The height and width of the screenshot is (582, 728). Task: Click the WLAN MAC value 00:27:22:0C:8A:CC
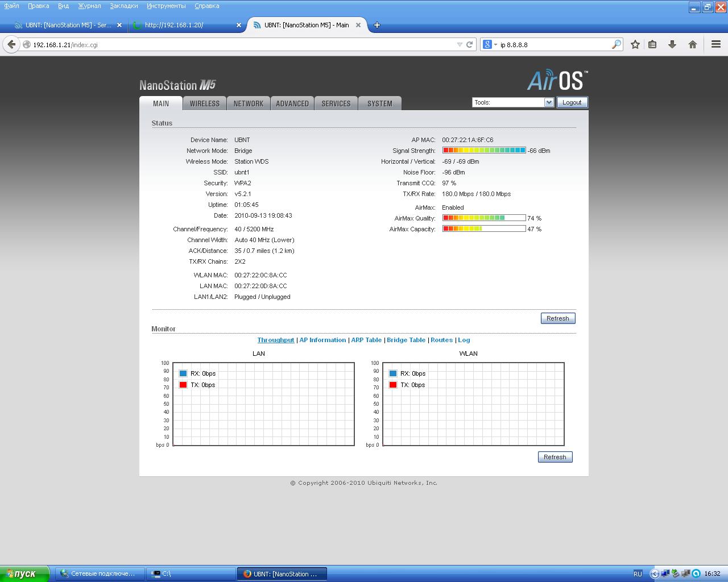coord(260,275)
